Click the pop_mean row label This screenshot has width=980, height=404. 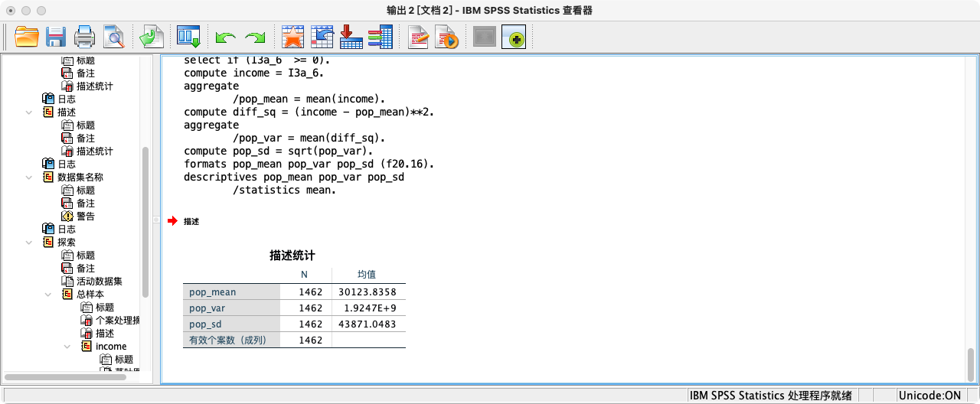(x=213, y=292)
